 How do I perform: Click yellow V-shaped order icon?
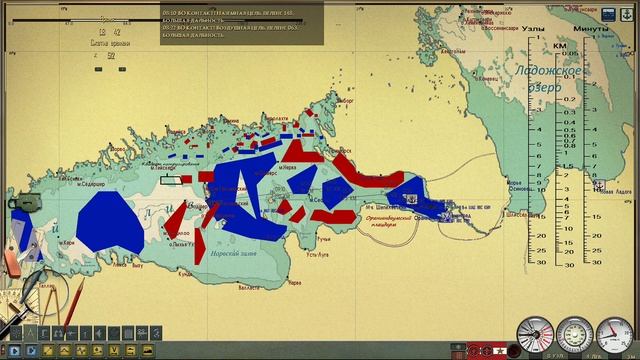[114, 350]
